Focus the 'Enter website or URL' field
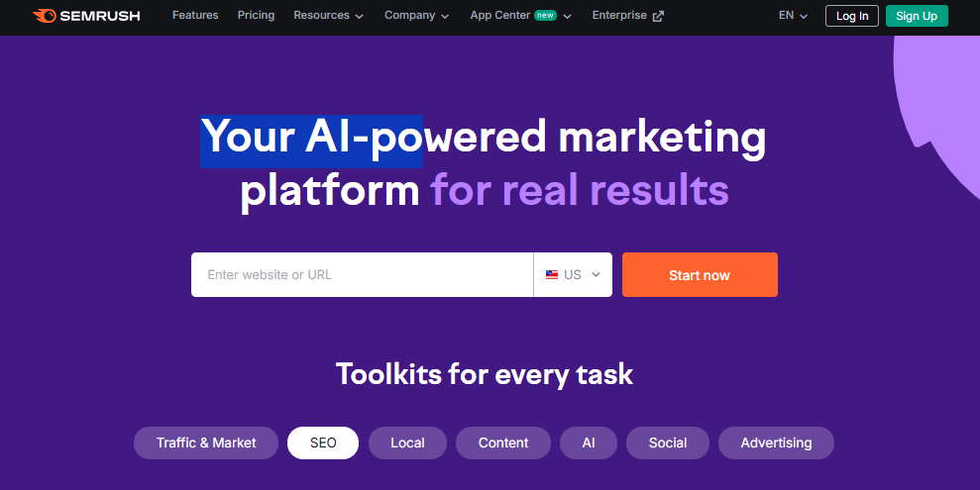The image size is (980, 490). click(x=363, y=274)
